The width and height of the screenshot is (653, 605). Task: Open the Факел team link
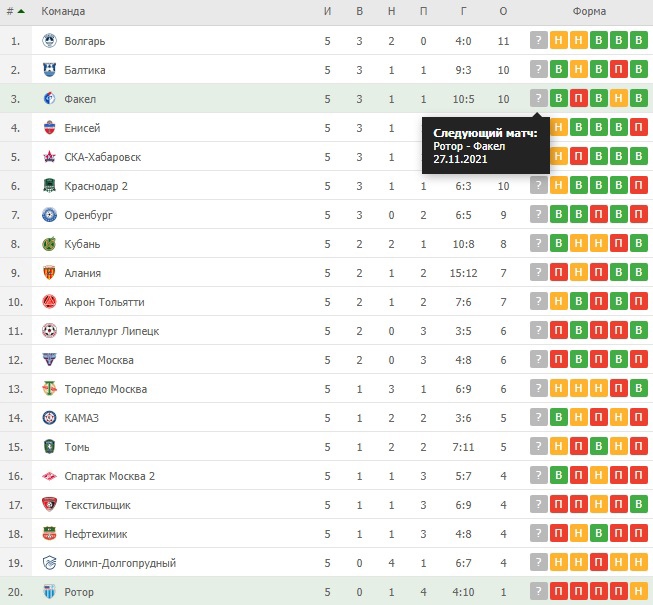pos(81,99)
